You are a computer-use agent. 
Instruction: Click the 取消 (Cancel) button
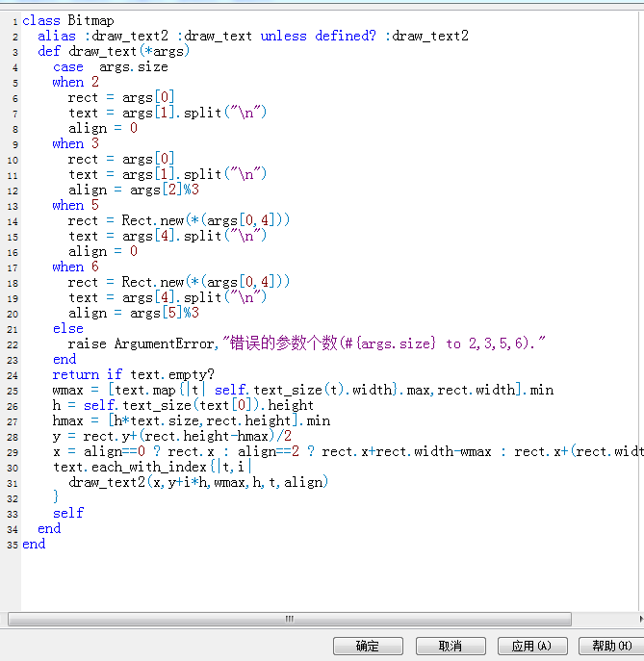pyautogui.click(x=451, y=646)
